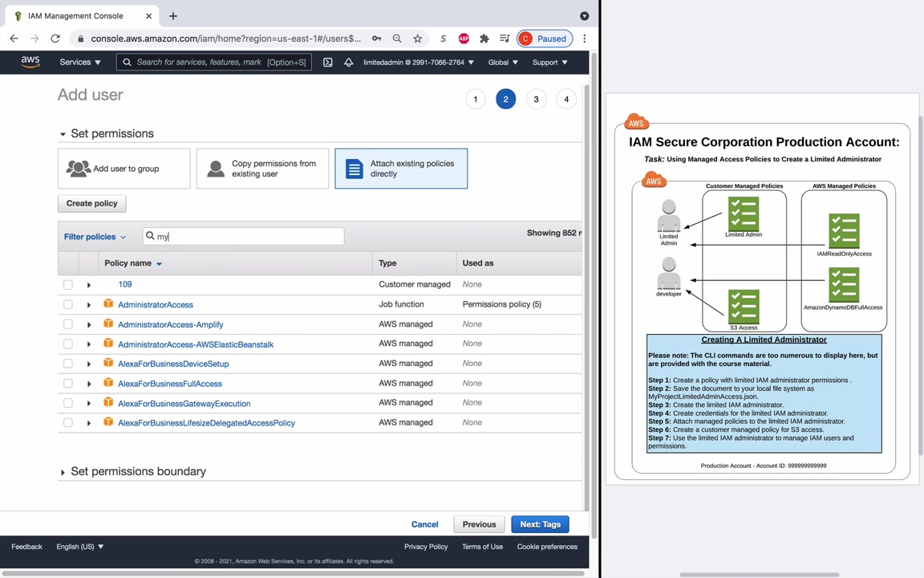Viewport: 924px width, 578px height.
Task: Open Chrome three-dot menu
Action: pyautogui.click(x=585, y=39)
